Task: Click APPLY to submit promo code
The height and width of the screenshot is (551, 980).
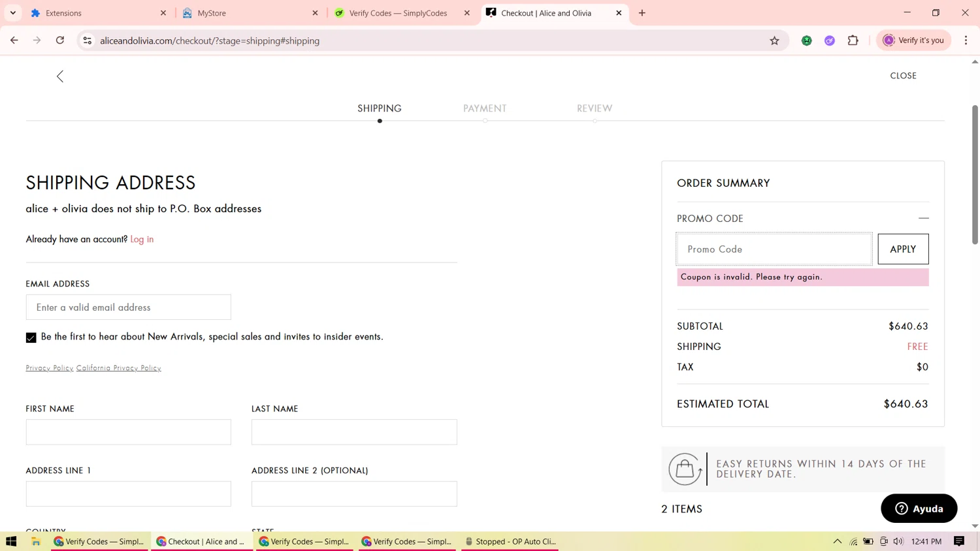Action: pyautogui.click(x=903, y=249)
